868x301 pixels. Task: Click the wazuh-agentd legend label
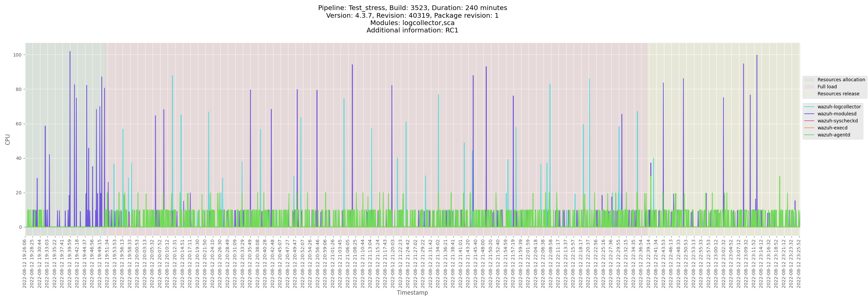click(x=833, y=135)
